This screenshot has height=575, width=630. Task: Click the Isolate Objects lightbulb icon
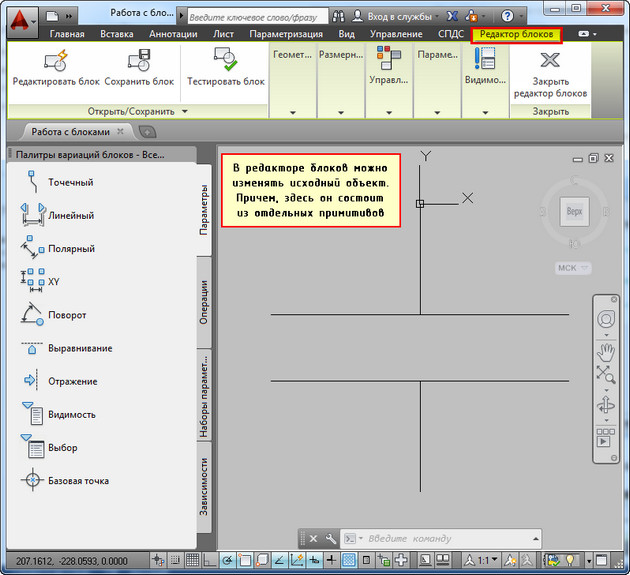coord(570,560)
